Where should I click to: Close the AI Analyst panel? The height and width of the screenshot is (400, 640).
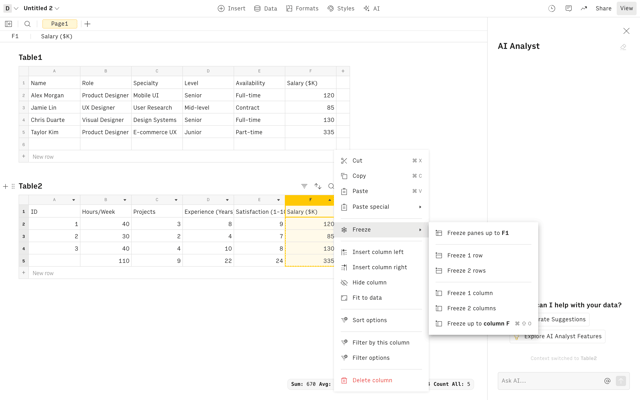(626, 31)
